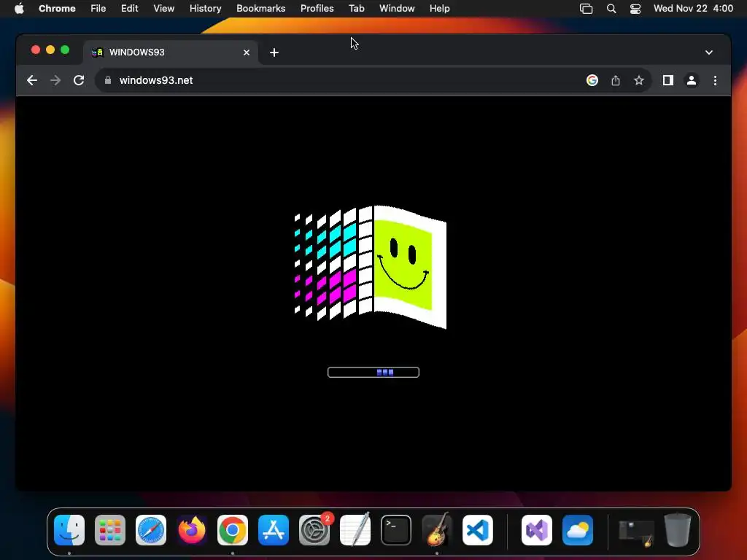Open GarageBand from the dock

tap(437, 530)
